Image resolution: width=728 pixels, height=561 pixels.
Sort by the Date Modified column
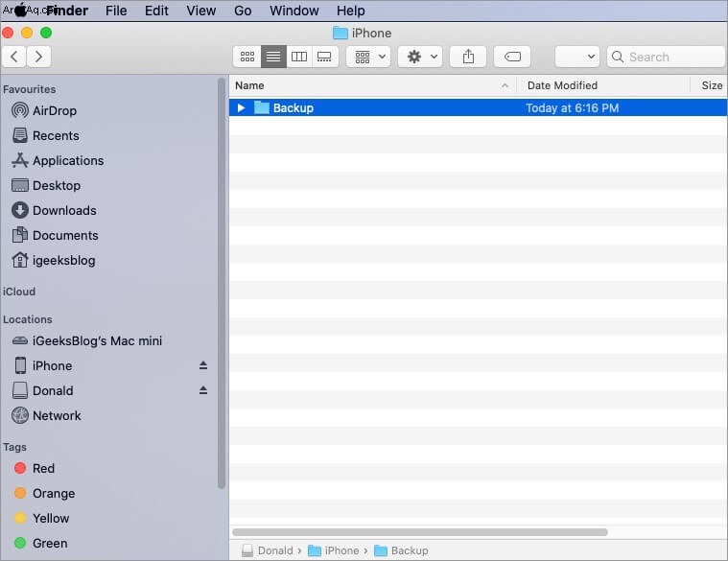[562, 85]
